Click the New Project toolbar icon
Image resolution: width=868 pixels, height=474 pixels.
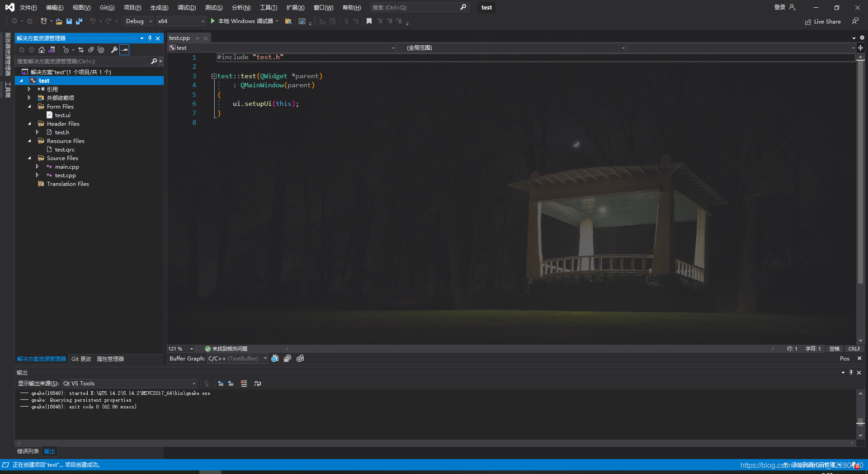[43, 21]
